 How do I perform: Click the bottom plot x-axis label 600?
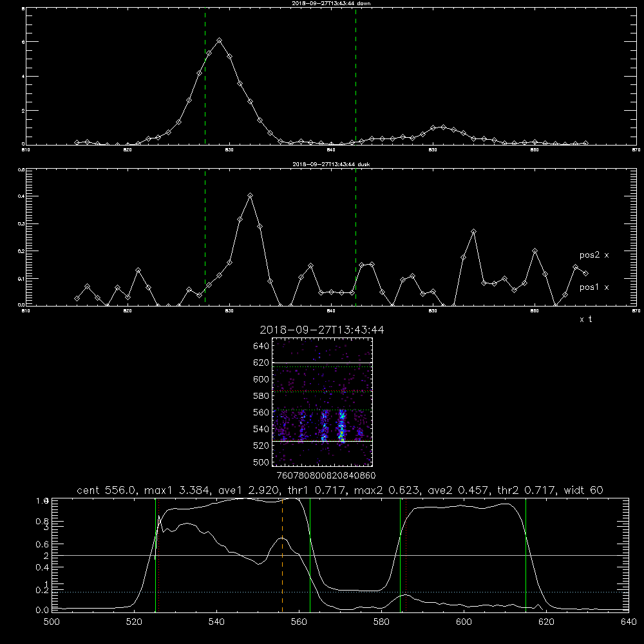(x=464, y=622)
